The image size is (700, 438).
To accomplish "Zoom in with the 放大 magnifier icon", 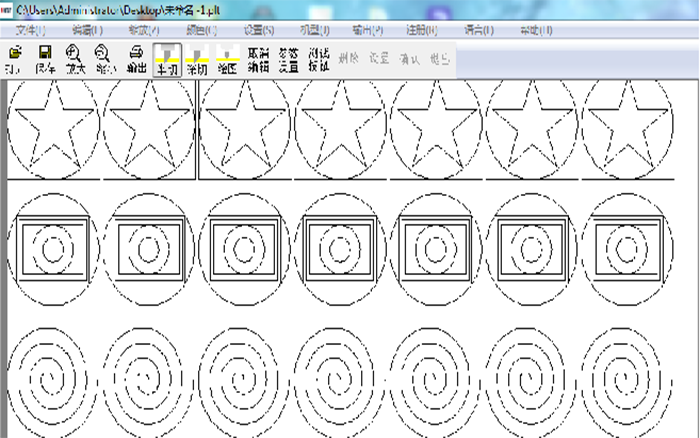I will (75, 58).
